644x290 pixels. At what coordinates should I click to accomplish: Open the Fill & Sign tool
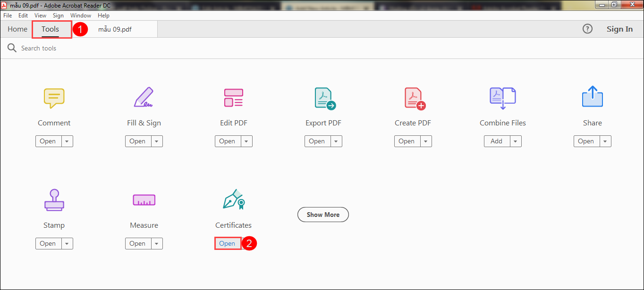click(138, 141)
